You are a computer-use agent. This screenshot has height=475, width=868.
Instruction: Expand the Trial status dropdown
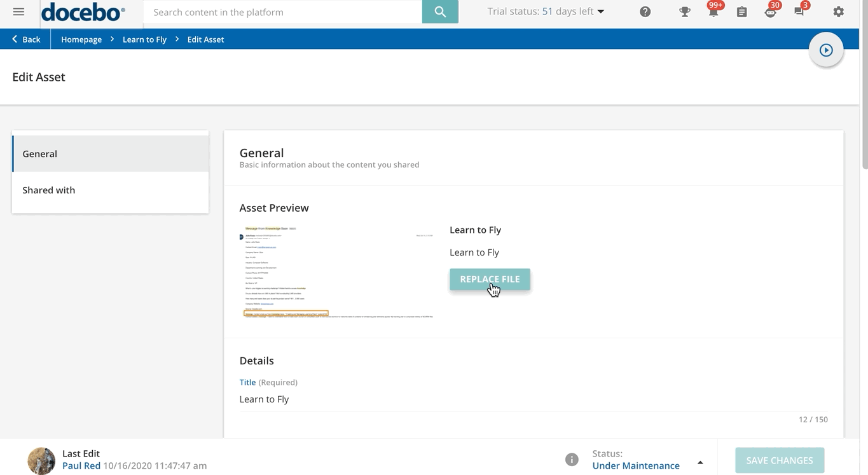click(546, 11)
